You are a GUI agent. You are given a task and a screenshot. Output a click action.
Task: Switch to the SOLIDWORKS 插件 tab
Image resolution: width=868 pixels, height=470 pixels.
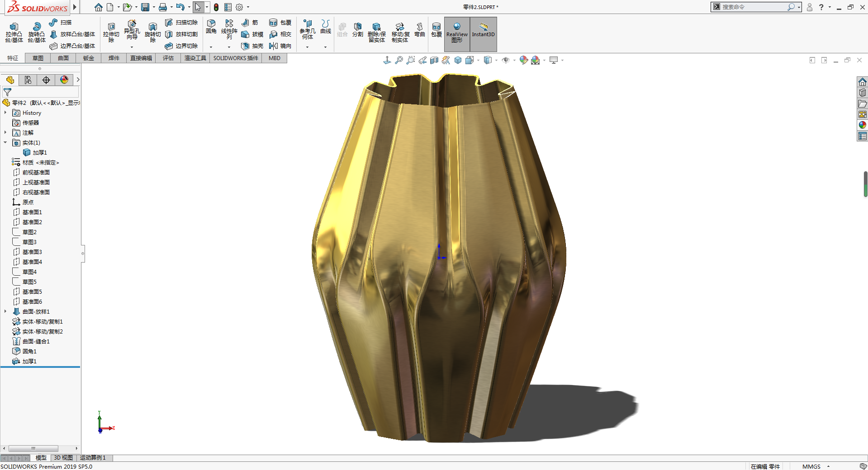(x=236, y=58)
